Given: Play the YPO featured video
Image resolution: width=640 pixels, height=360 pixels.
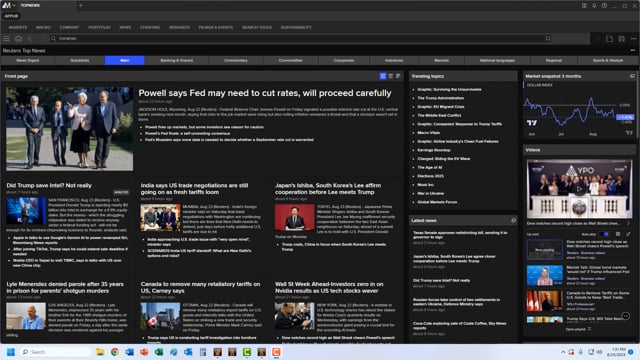Looking at the screenshot, I should click(579, 189).
